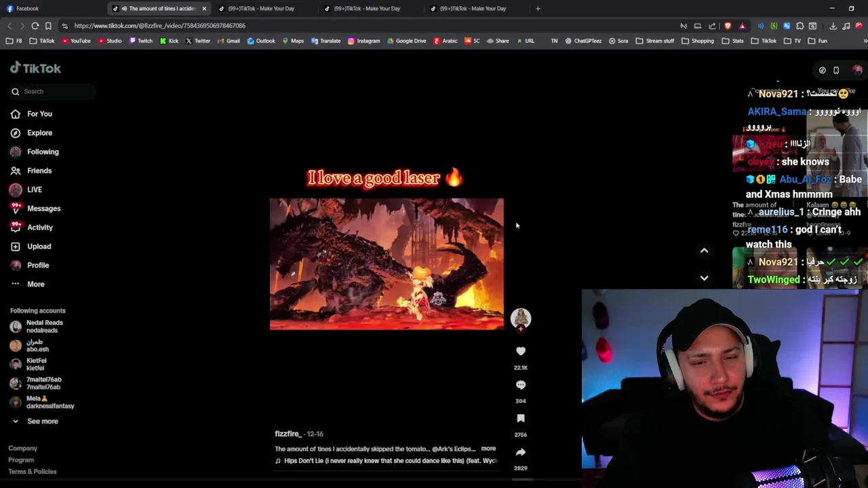This screenshot has width=868, height=488.
Task: Open the comments bubble showing 304
Action: coord(521,384)
